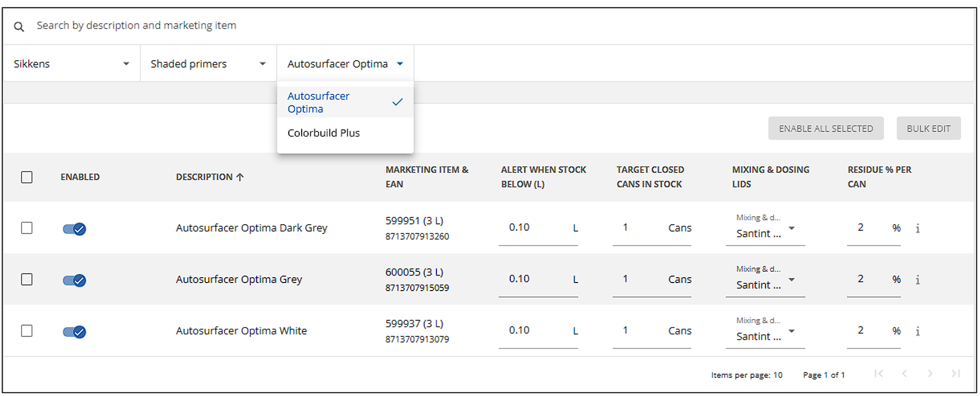The height and width of the screenshot is (396, 980).
Task: Open the Sikkens brand dropdown
Action: pos(72,64)
